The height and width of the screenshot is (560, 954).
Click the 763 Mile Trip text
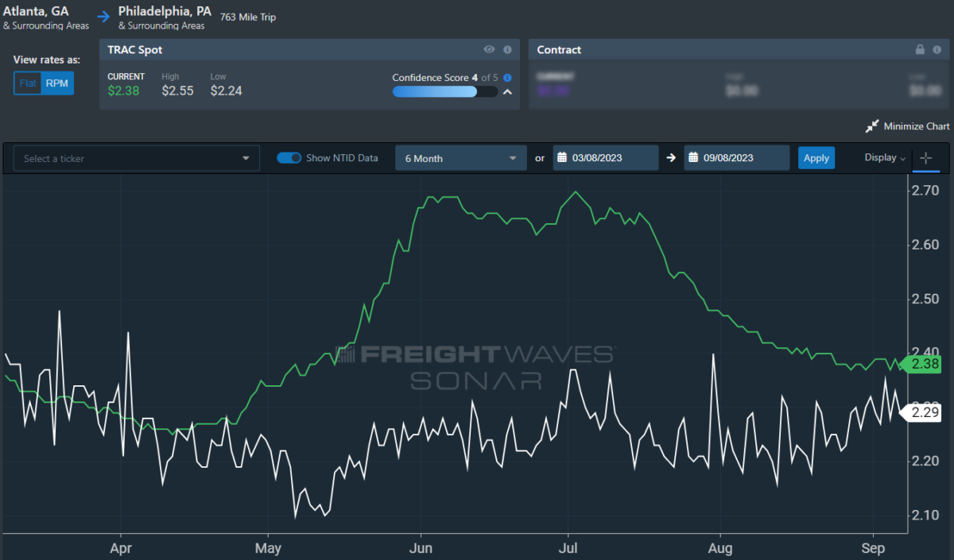tap(246, 17)
